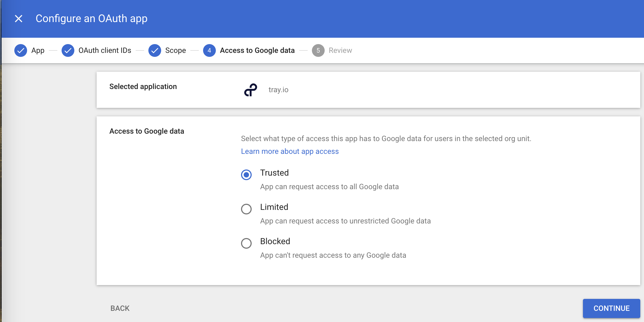Click the OAuth client IDs completed checkmark

68,50
